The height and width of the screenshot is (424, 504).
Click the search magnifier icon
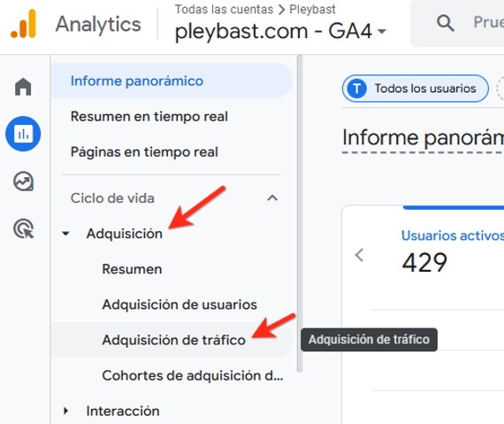coord(445,23)
